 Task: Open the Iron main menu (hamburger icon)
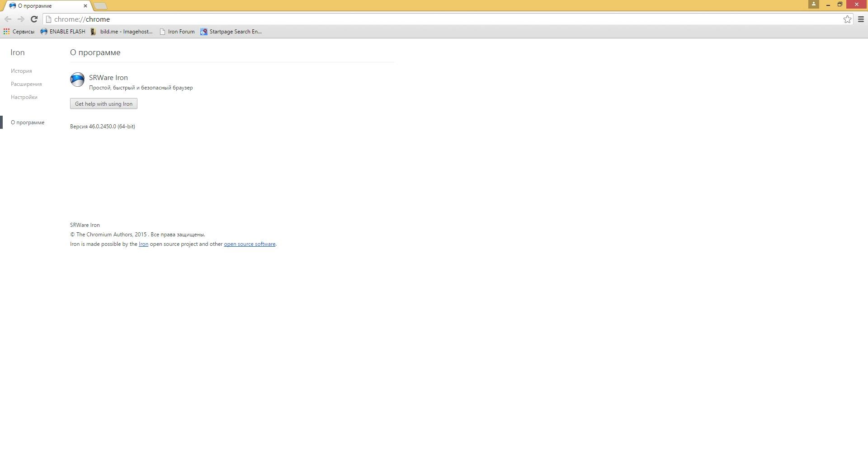pos(861,19)
